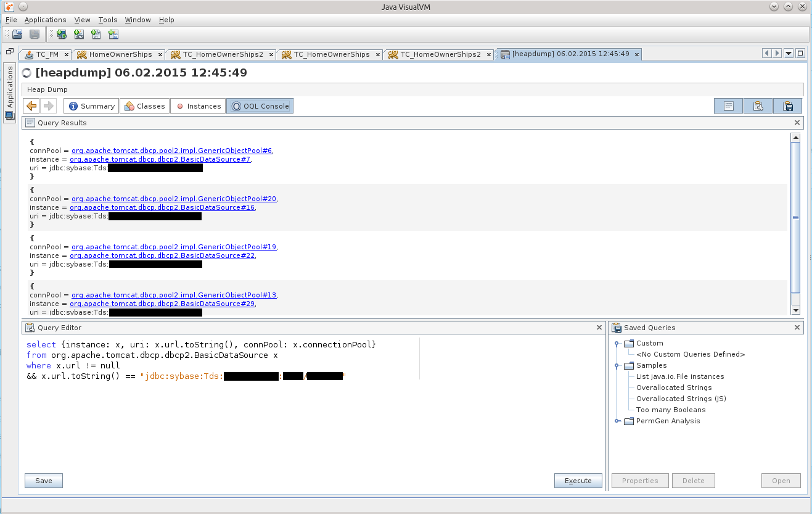Maximize the editor window area
The width and height of the screenshot is (812, 514).
tap(800, 54)
